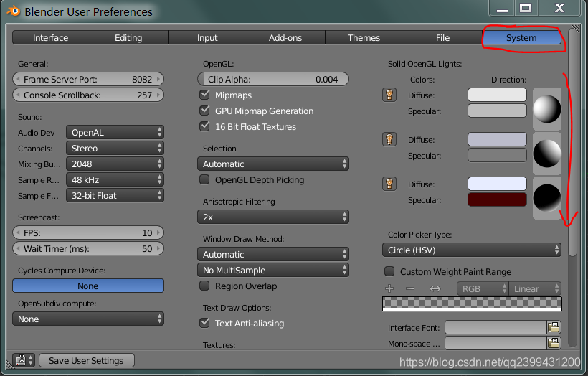Decrease Screencast FPS with left arrow
This screenshot has width=588, height=376.
point(18,232)
